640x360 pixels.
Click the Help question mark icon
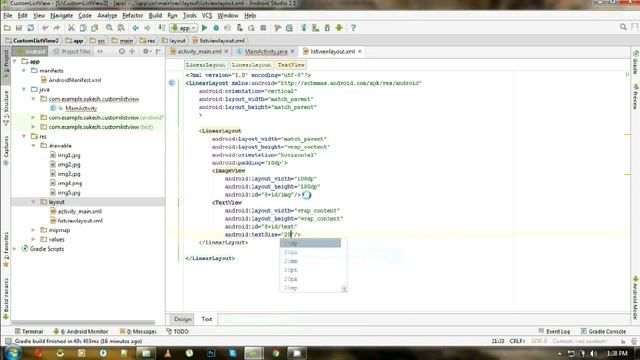[x=353, y=28]
